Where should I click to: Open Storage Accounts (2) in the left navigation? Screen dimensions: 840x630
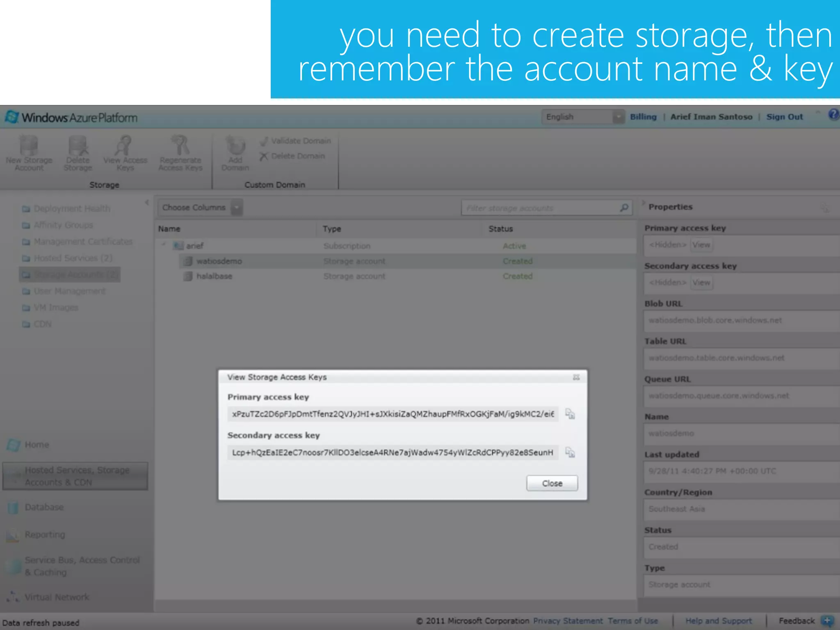70,274
